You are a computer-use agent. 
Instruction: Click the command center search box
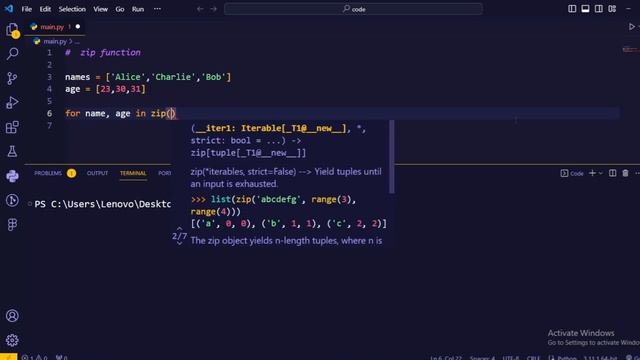click(x=353, y=9)
